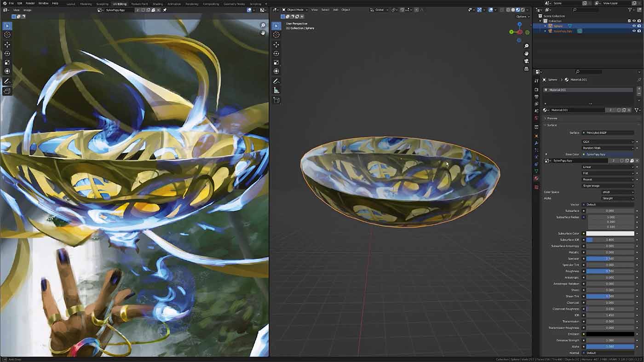
Task: Click the Scale tool in UV editor
Action: click(7, 63)
